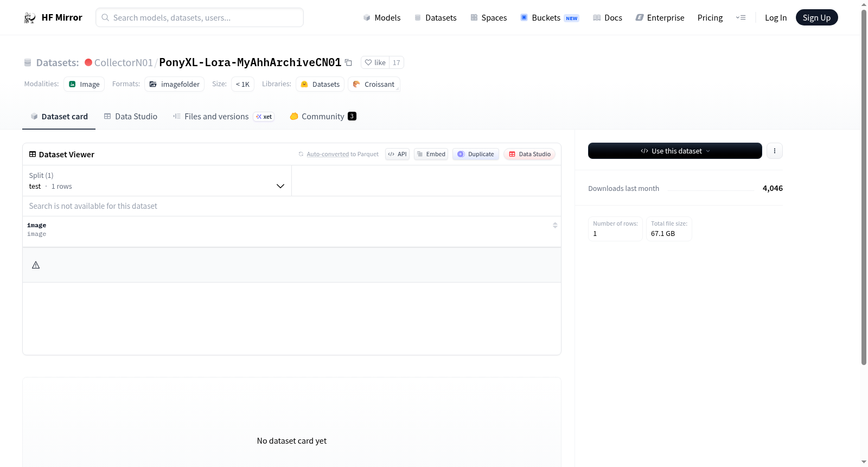Click the Log In link
This screenshot has width=868, height=467.
coord(776,18)
